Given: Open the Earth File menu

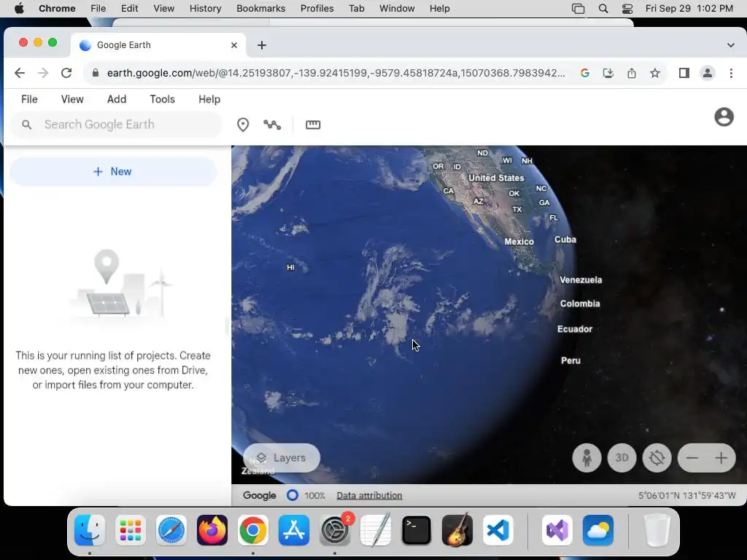Looking at the screenshot, I should tap(29, 99).
